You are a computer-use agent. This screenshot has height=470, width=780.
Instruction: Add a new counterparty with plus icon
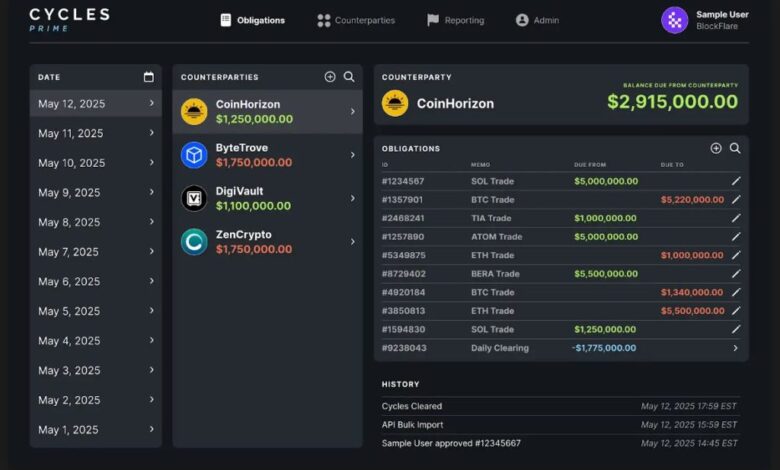pyautogui.click(x=330, y=77)
